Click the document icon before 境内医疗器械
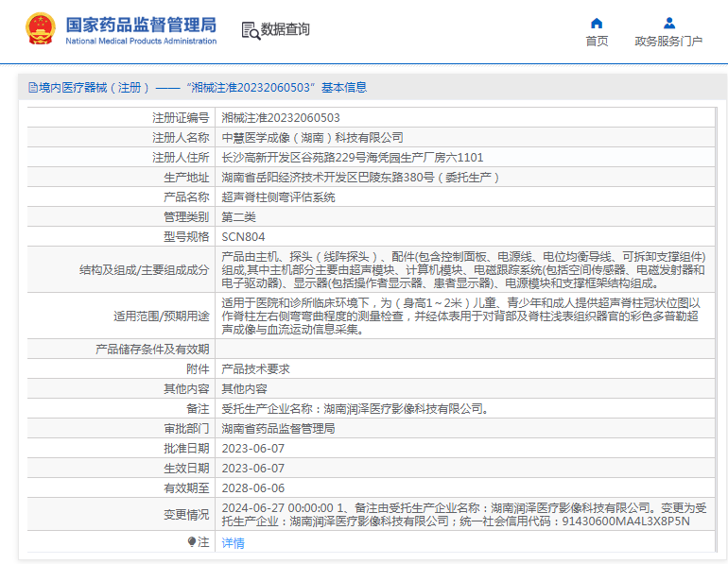728x564 pixels. click(32, 87)
